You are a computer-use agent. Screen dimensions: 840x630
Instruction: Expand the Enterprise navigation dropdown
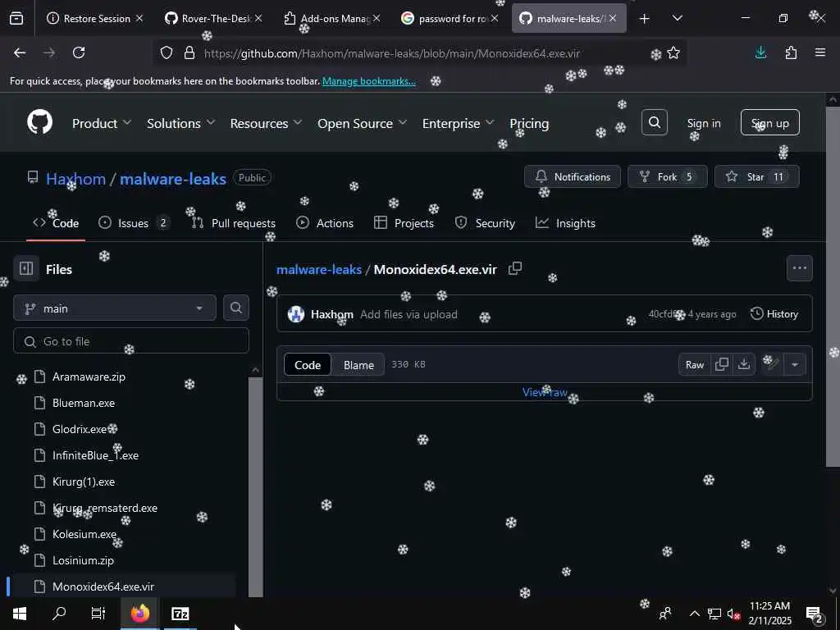point(458,123)
